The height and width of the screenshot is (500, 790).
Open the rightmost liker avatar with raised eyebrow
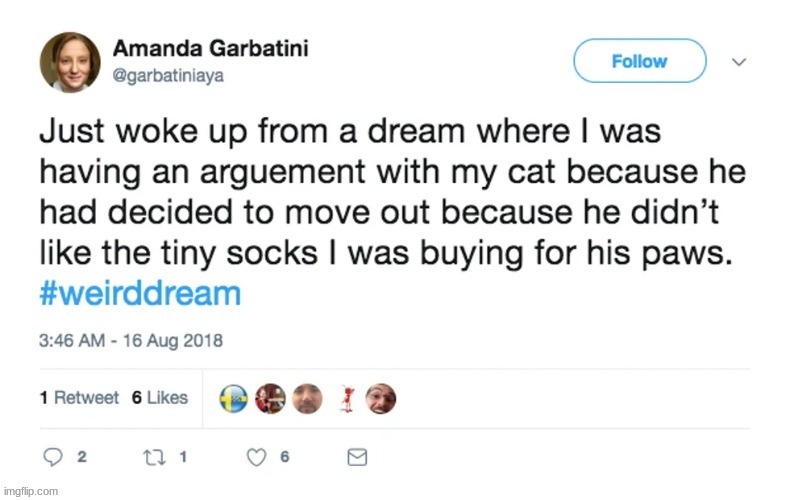[x=380, y=398]
